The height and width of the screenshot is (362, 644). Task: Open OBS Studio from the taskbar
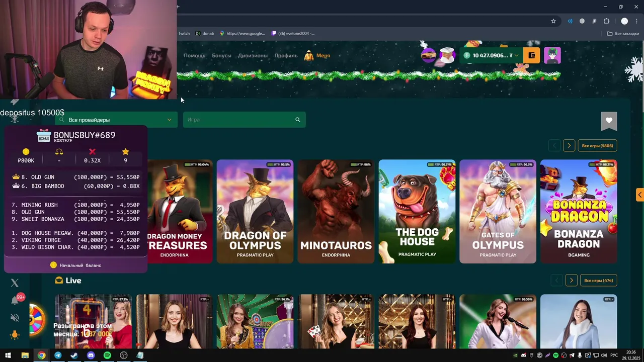[124, 355]
